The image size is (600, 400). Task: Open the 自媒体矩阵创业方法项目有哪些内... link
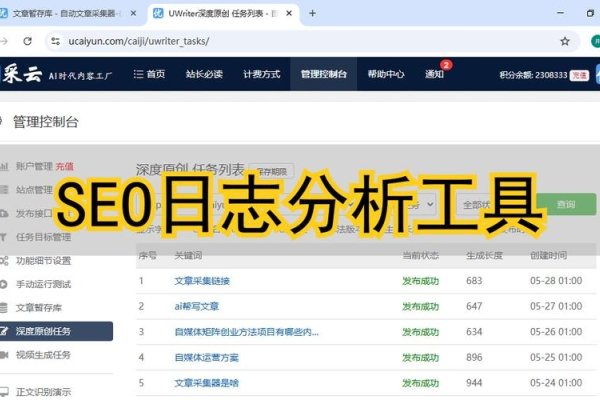[x=246, y=332]
